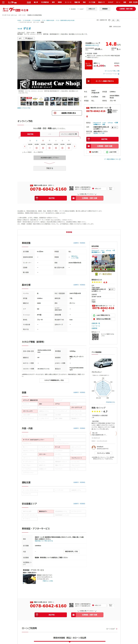Select 12/25 reservation slot
The width and height of the screenshot is (138, 644).
click(x=69, y=146)
